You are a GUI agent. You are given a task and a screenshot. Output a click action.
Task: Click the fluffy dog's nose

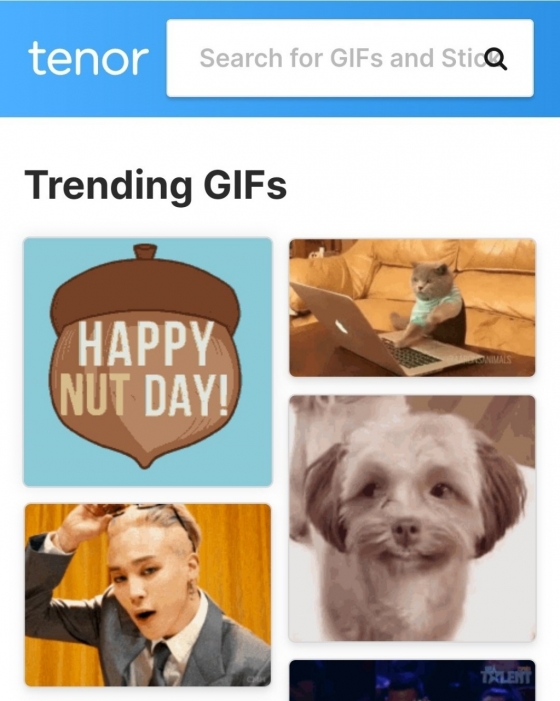406,531
